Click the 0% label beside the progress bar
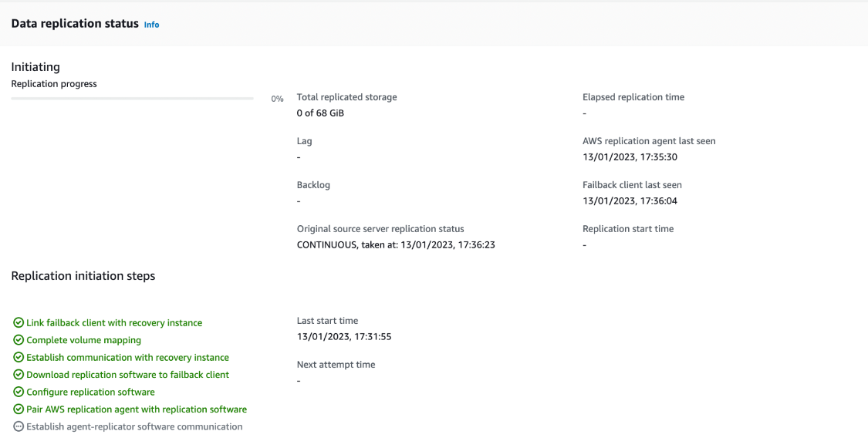The height and width of the screenshot is (448, 868). (x=277, y=99)
